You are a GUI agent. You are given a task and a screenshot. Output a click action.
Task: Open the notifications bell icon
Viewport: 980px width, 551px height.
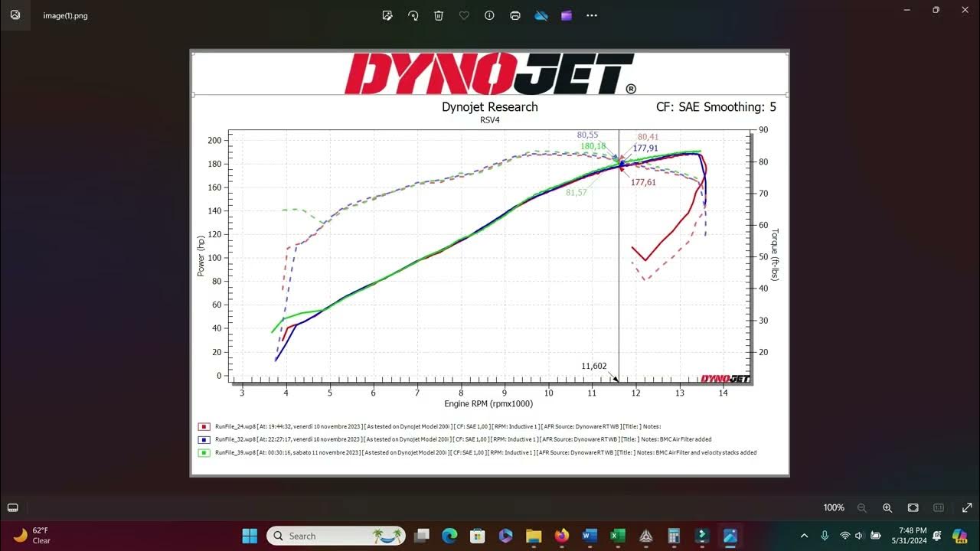coord(937,536)
